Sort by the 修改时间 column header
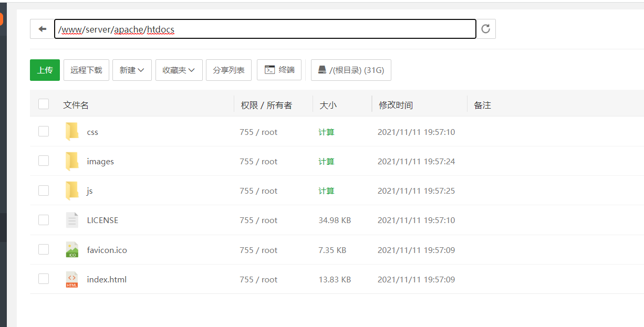 click(396, 105)
